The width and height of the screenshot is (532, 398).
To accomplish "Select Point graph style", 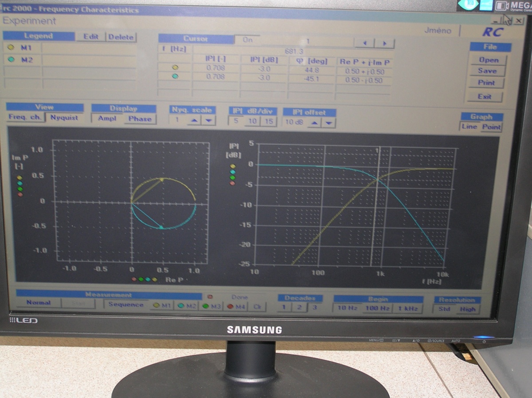I will pos(491,127).
